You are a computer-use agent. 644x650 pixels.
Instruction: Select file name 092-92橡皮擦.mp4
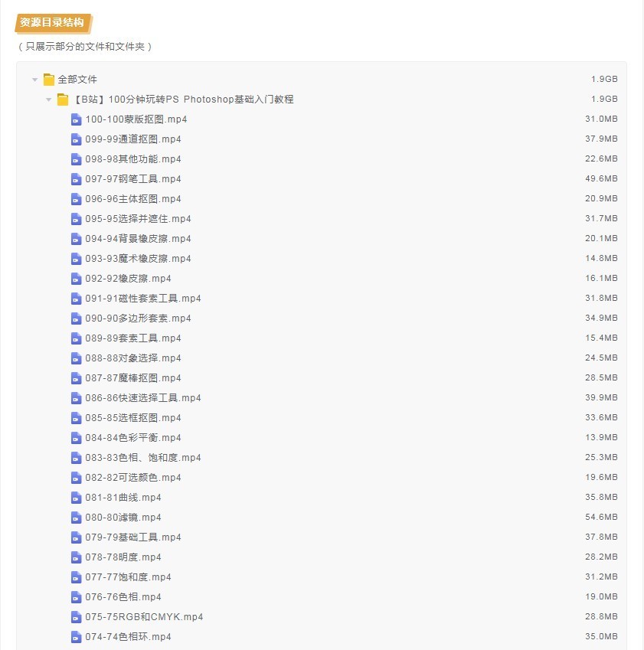click(x=128, y=279)
